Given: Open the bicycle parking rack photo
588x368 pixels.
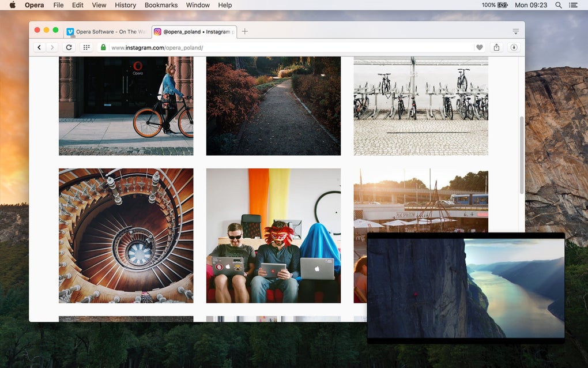Looking at the screenshot, I should [421, 106].
